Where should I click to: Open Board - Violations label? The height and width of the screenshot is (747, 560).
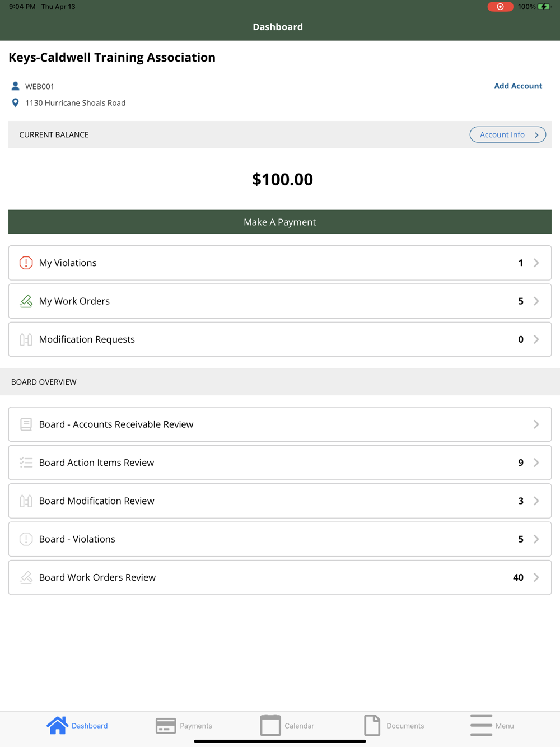[x=77, y=539]
